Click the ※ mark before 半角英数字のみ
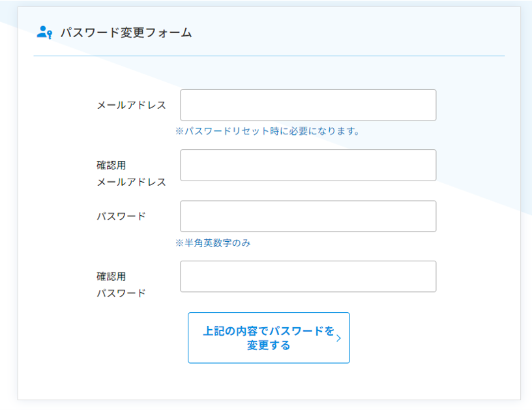 point(179,243)
